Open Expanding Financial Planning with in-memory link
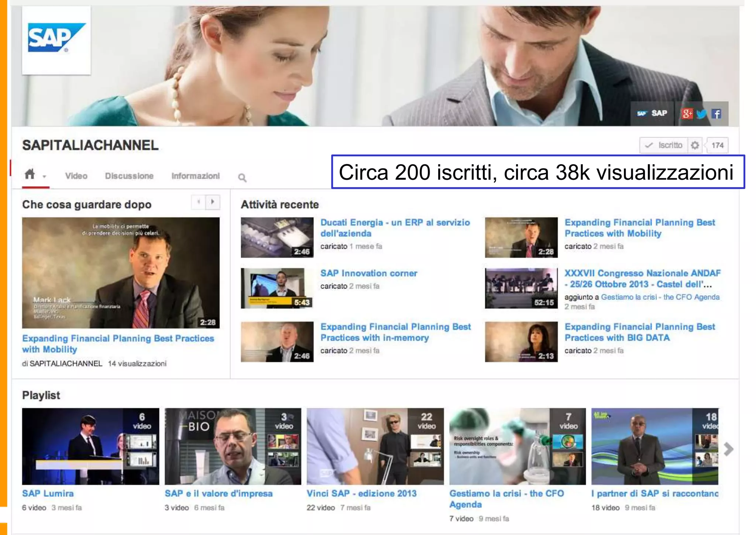The image size is (756, 535). [396, 332]
